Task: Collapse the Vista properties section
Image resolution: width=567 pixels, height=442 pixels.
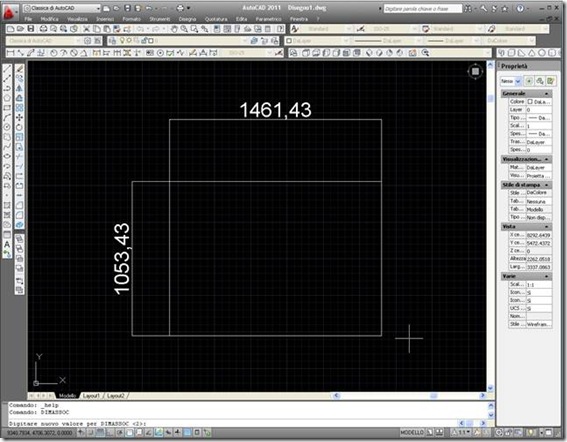Action: (x=546, y=226)
